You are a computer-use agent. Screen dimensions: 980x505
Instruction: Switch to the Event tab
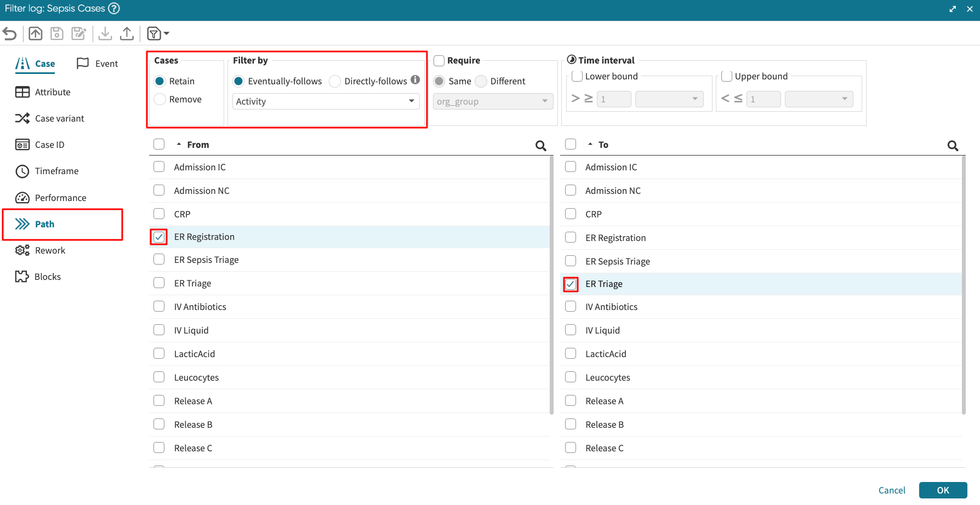[98, 64]
